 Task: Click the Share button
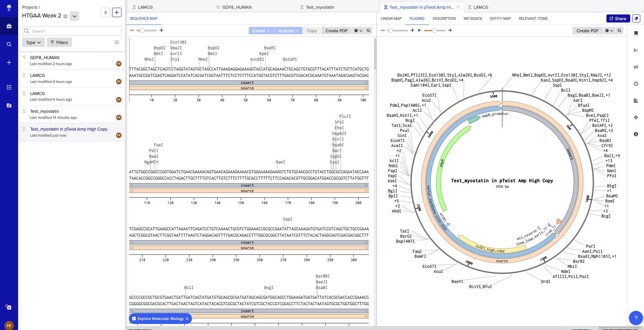pos(618,18)
